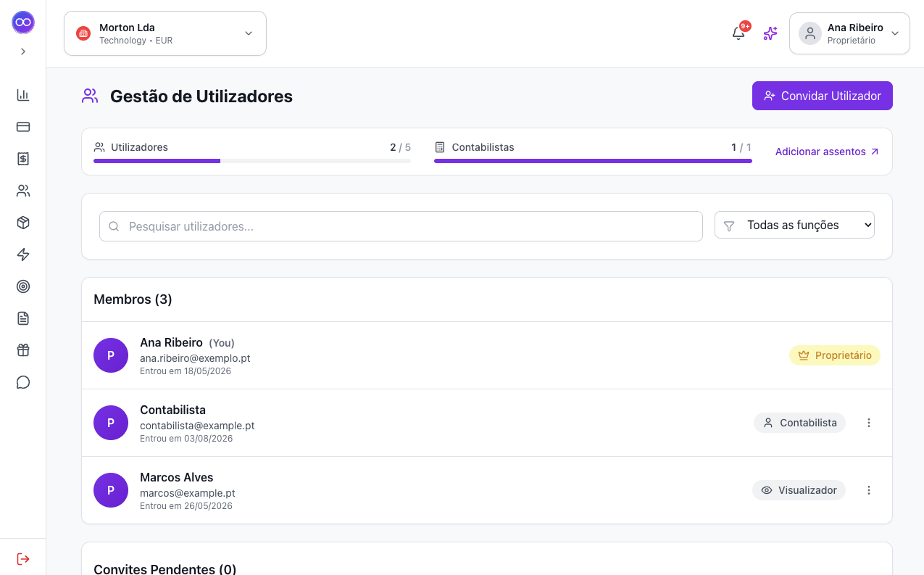Click the 1 / 1 accountants seat count

tap(741, 147)
